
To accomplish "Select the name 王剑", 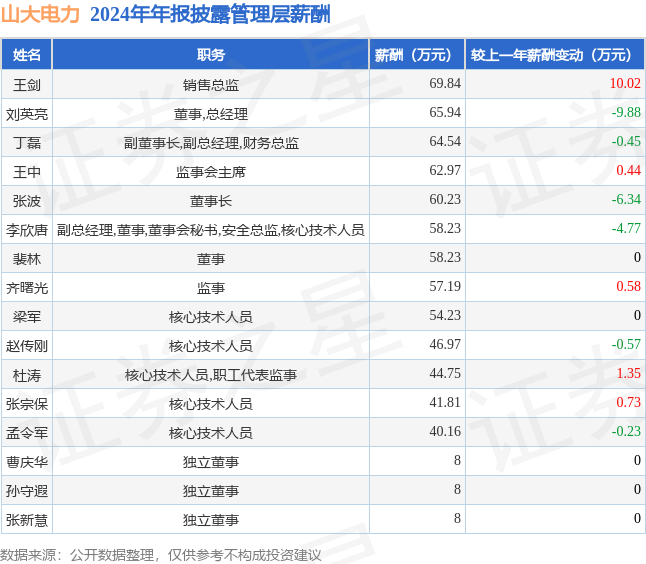I will click(x=27, y=85).
